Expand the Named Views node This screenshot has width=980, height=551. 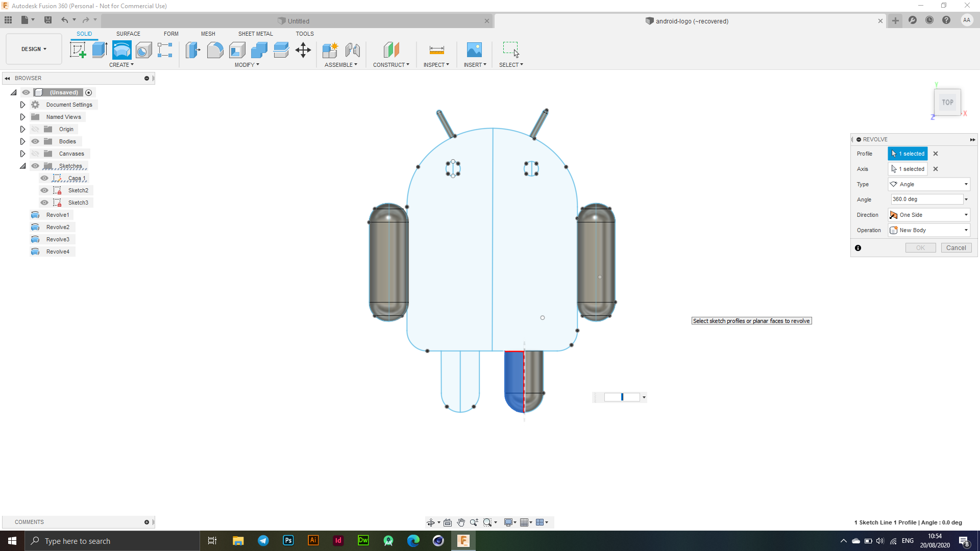(x=22, y=117)
